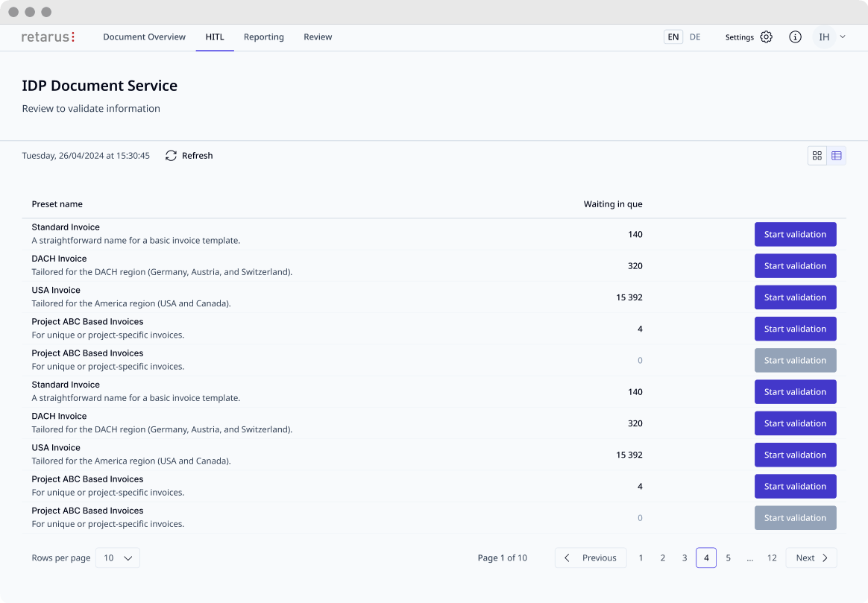Click the Refresh text button

[197, 156]
